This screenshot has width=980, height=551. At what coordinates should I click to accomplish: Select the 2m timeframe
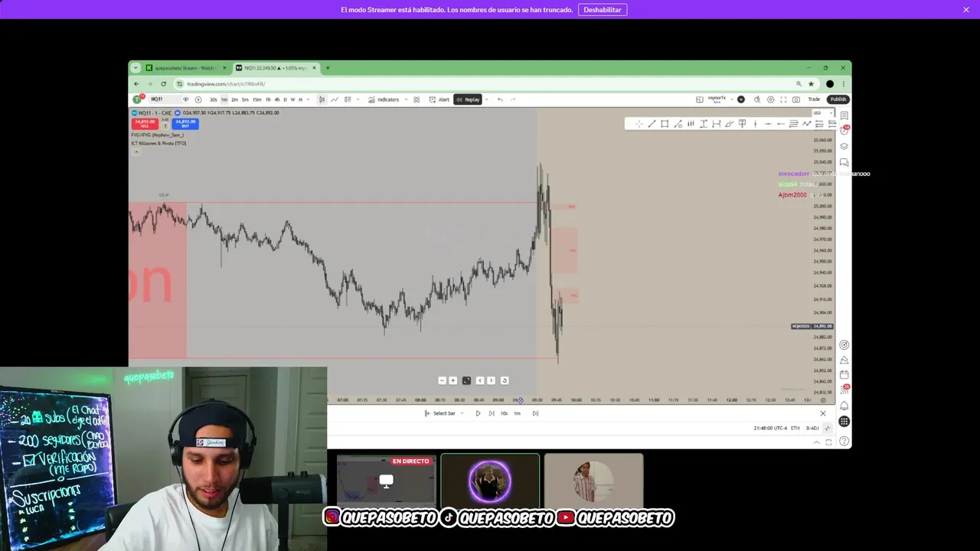234,99
